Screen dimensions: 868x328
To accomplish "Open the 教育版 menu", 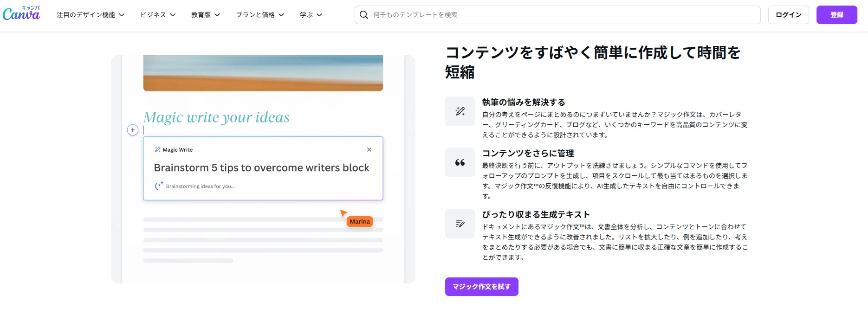I will (206, 15).
